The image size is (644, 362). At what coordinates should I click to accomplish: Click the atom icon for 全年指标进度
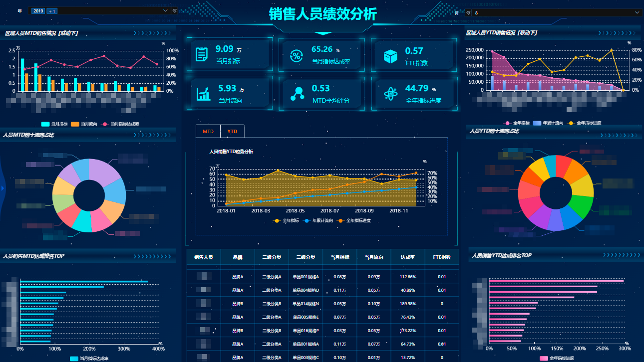[x=390, y=94]
